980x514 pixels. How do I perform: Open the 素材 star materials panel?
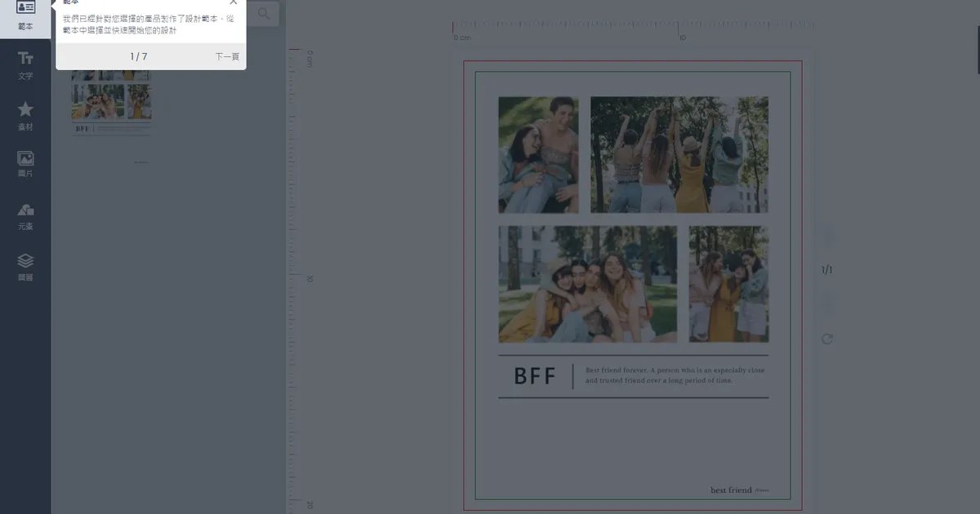[x=25, y=116]
